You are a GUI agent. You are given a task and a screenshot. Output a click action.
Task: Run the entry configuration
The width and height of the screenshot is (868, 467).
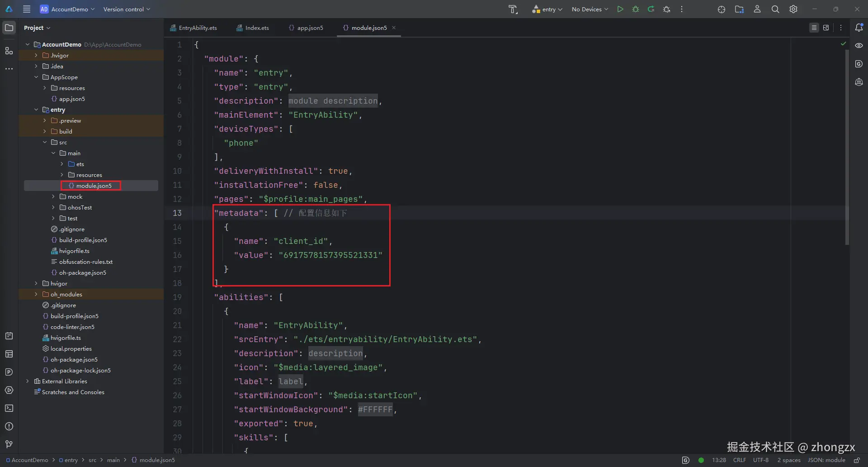620,9
